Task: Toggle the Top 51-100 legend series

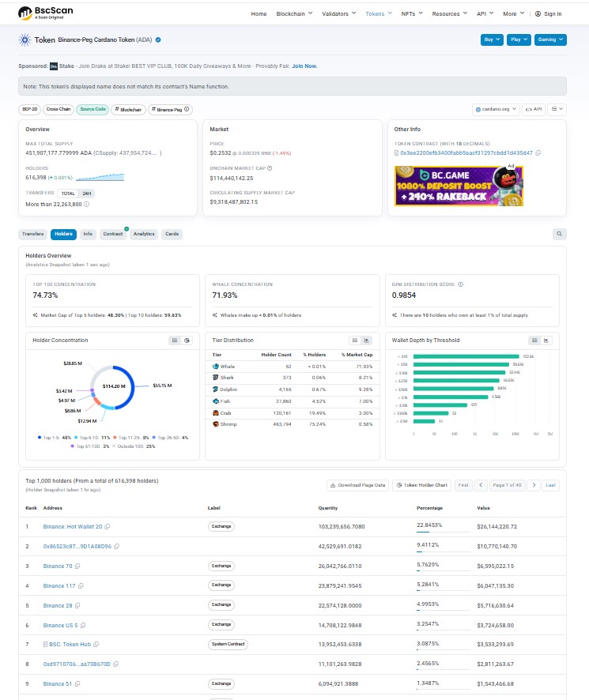Action: pyautogui.click(x=90, y=446)
